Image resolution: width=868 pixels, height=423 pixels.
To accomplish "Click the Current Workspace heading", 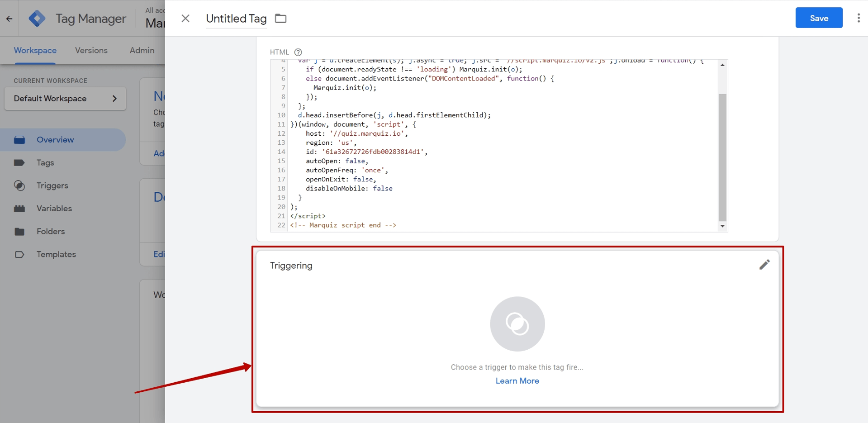I will click(x=51, y=81).
